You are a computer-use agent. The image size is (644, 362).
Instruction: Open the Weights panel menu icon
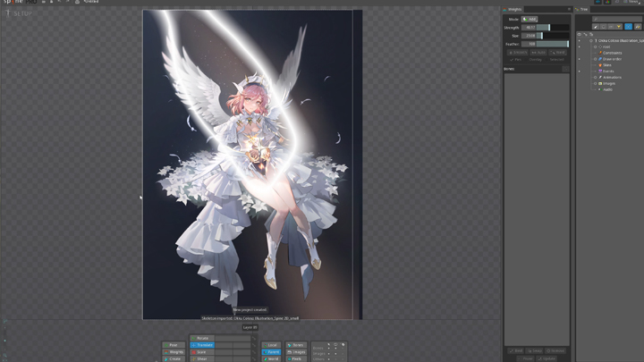[569, 9]
